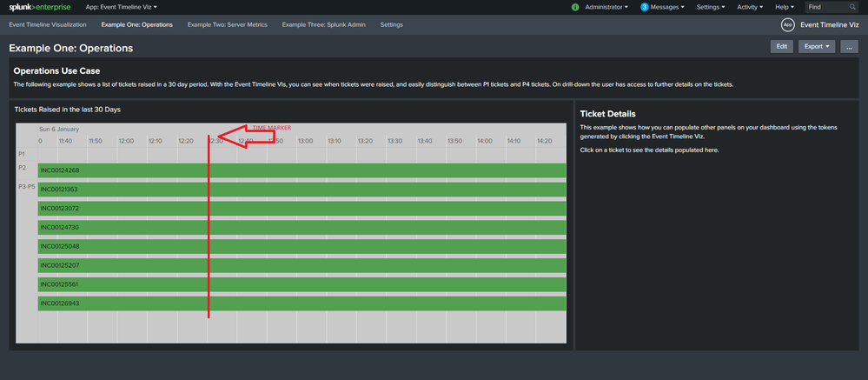Image resolution: width=868 pixels, height=380 pixels.
Task: Open the Activity dropdown
Action: [x=750, y=7]
